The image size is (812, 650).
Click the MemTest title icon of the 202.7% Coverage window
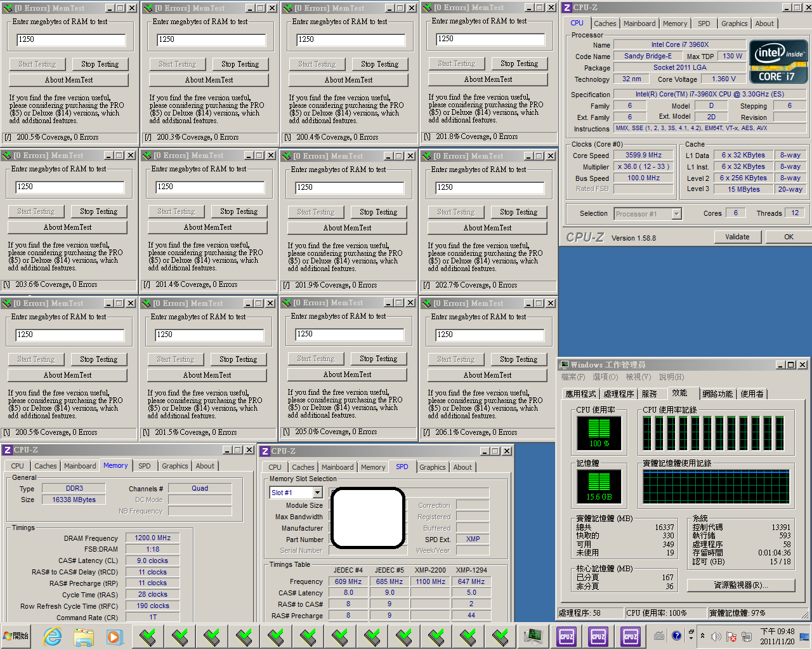(426, 156)
